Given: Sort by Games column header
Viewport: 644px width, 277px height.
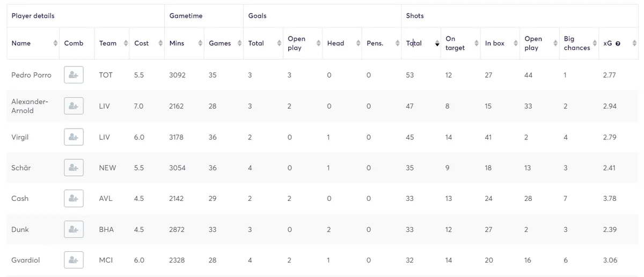Looking at the screenshot, I should pos(224,43).
